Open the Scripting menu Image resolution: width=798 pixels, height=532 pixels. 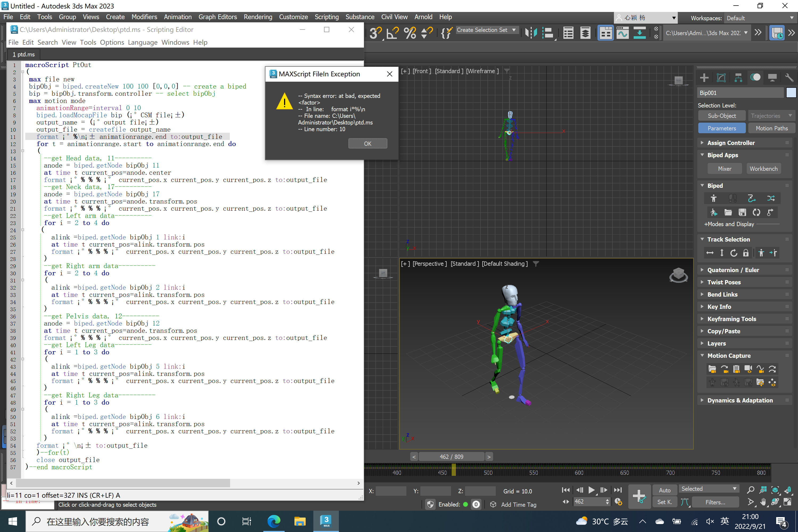(326, 17)
